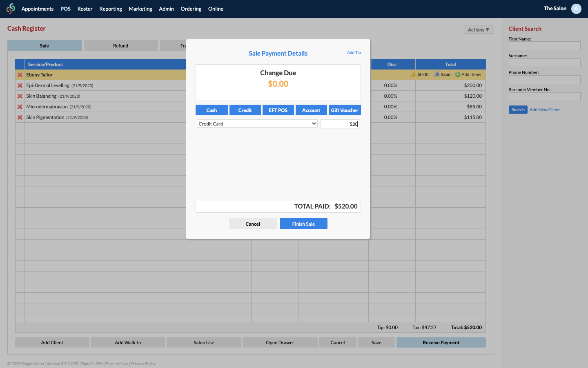Click the Add Tip link

pyautogui.click(x=354, y=52)
